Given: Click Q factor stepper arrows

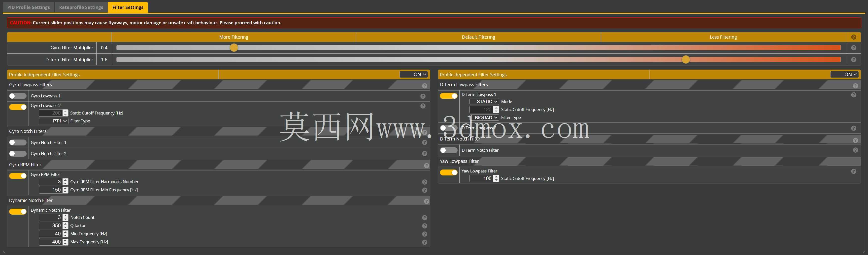Looking at the screenshot, I should [65, 226].
